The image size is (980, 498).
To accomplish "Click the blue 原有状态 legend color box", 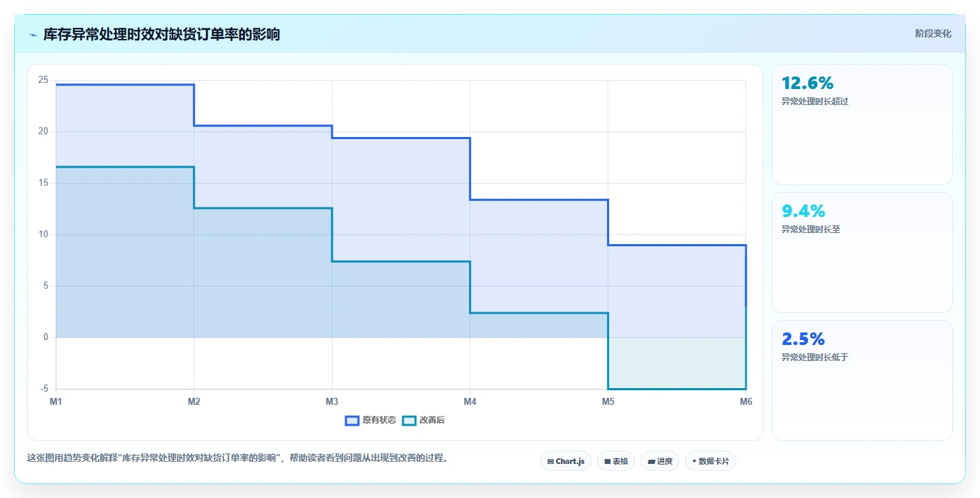I will [x=352, y=420].
